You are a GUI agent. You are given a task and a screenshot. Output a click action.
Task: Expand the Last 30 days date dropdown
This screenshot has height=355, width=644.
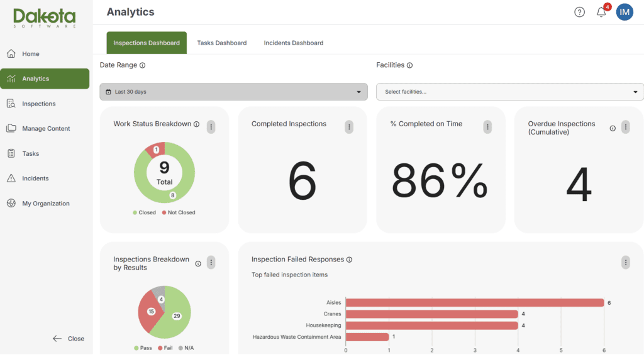tap(233, 92)
